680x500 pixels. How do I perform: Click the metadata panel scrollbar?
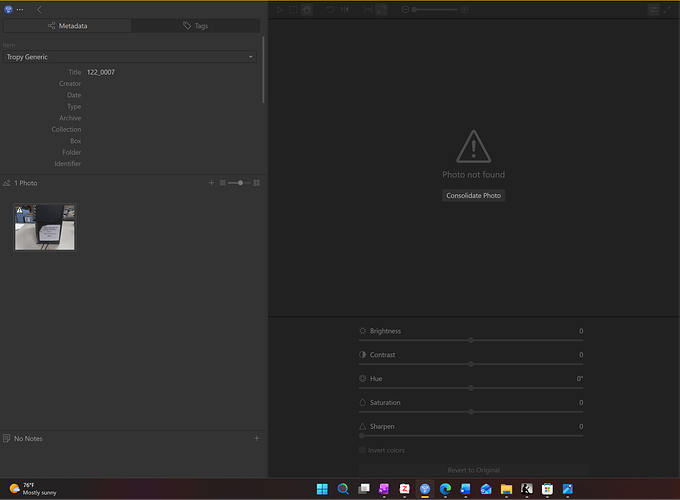[263, 70]
